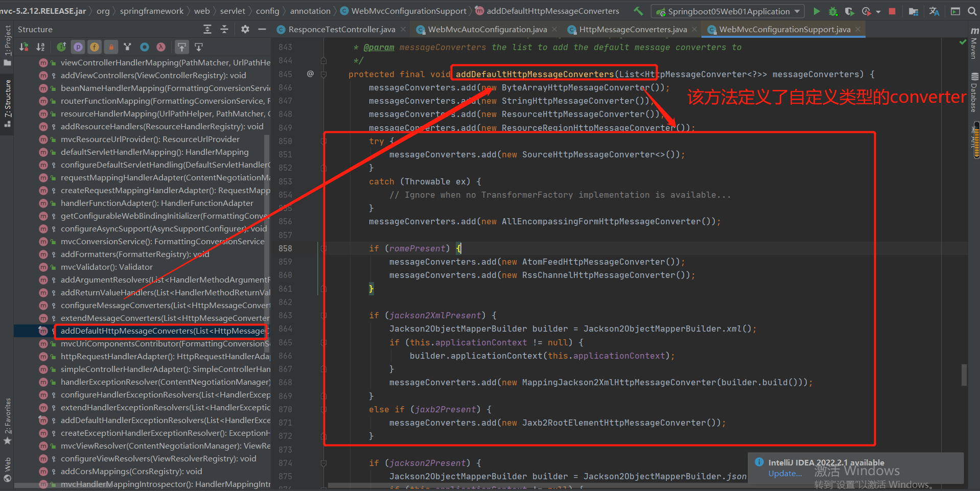Image resolution: width=980 pixels, height=491 pixels.
Task: Collapse try block fold at line 850
Action: pyautogui.click(x=323, y=141)
